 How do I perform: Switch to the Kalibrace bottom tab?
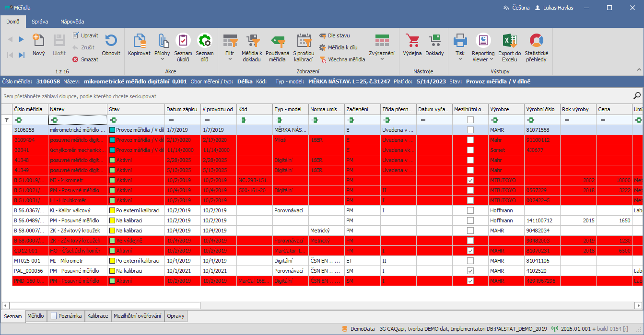[x=98, y=316]
